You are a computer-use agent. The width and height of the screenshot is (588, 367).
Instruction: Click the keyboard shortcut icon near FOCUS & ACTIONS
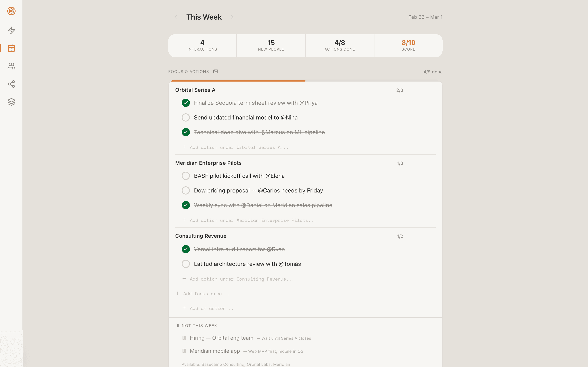pyautogui.click(x=216, y=71)
